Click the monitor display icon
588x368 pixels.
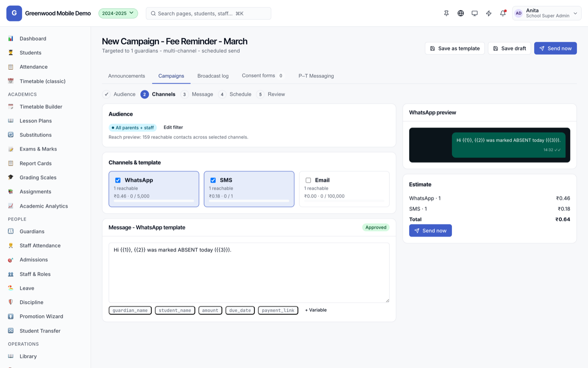475,13
